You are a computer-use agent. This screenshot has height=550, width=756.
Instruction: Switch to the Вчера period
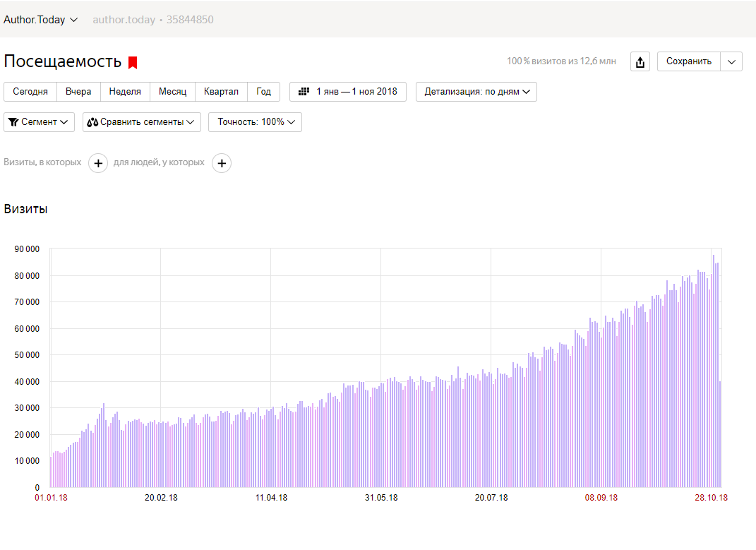[x=78, y=92]
